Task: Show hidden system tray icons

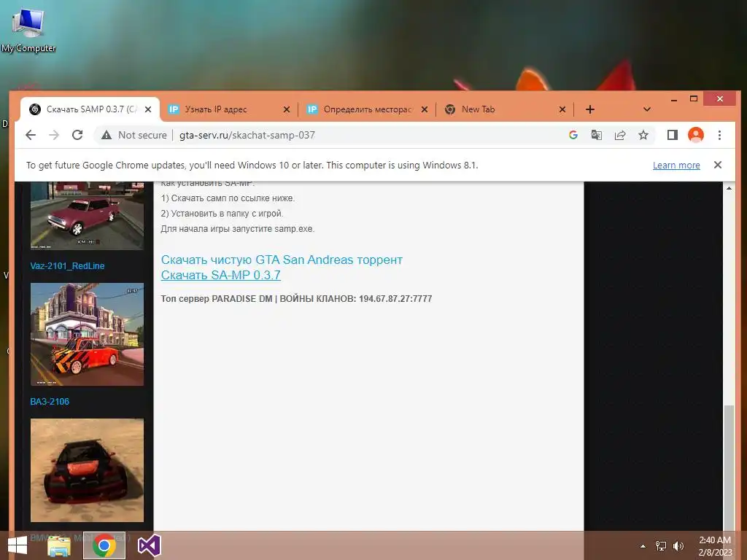Action: pos(643,546)
